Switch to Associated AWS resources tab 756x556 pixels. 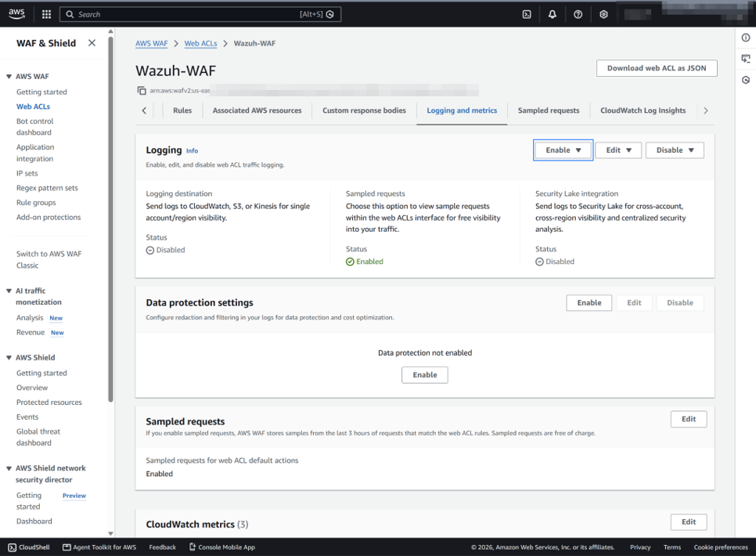257,110
